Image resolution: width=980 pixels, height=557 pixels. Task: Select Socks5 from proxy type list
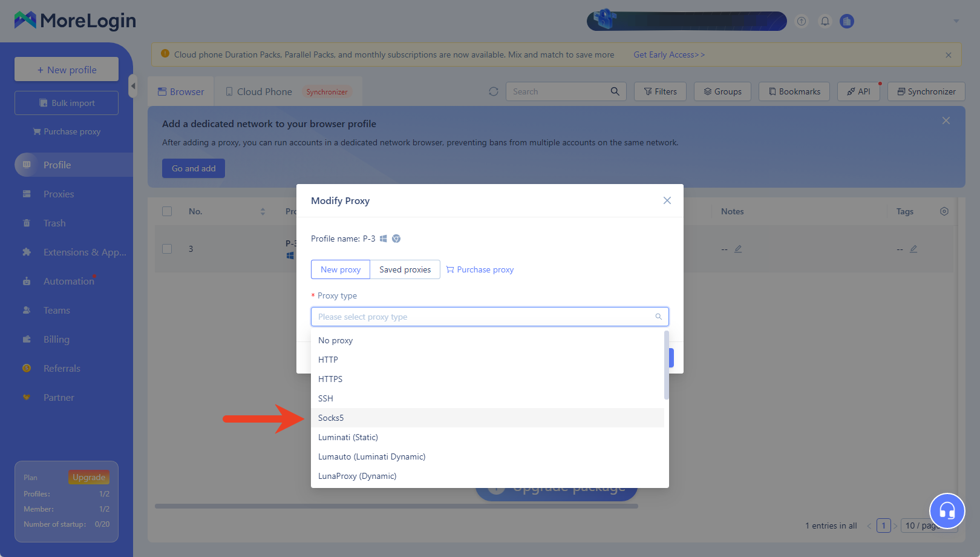pos(331,418)
